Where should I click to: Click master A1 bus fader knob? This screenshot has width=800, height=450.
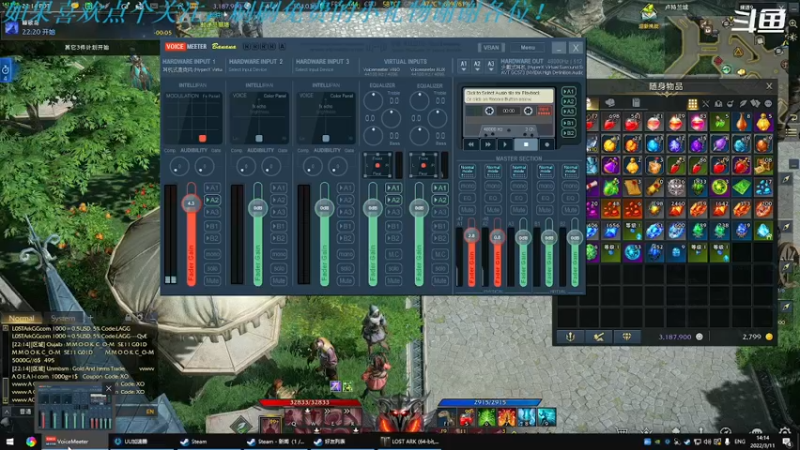(x=471, y=236)
